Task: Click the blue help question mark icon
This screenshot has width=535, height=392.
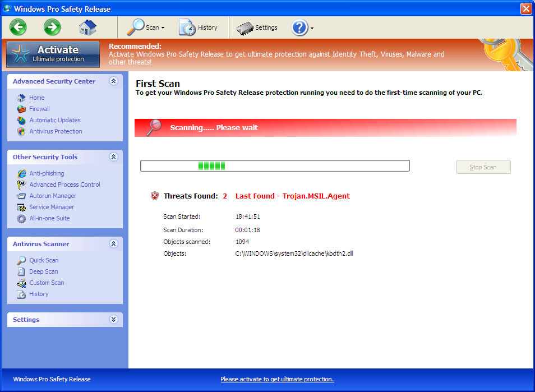Action: point(299,27)
